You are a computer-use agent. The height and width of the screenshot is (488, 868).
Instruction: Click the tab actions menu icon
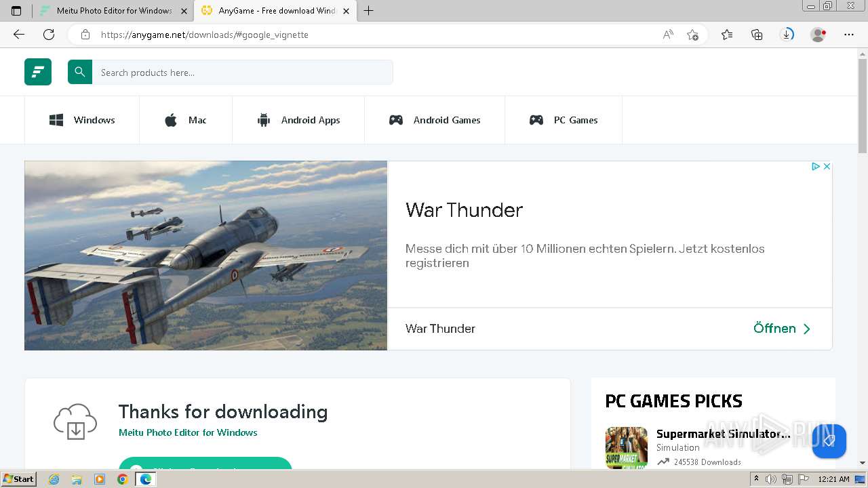(x=16, y=11)
